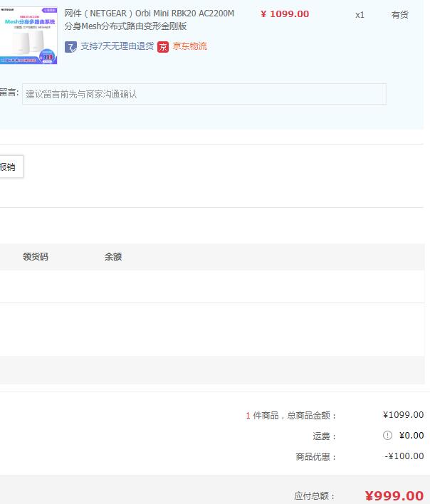
Task: Click the shipping fee info icon
Action: (387, 435)
